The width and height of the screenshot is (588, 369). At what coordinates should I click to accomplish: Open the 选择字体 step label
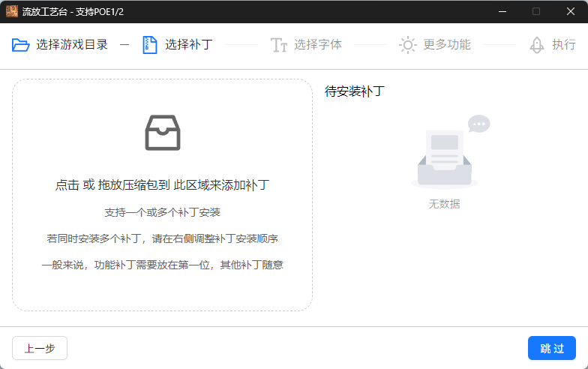pos(318,45)
